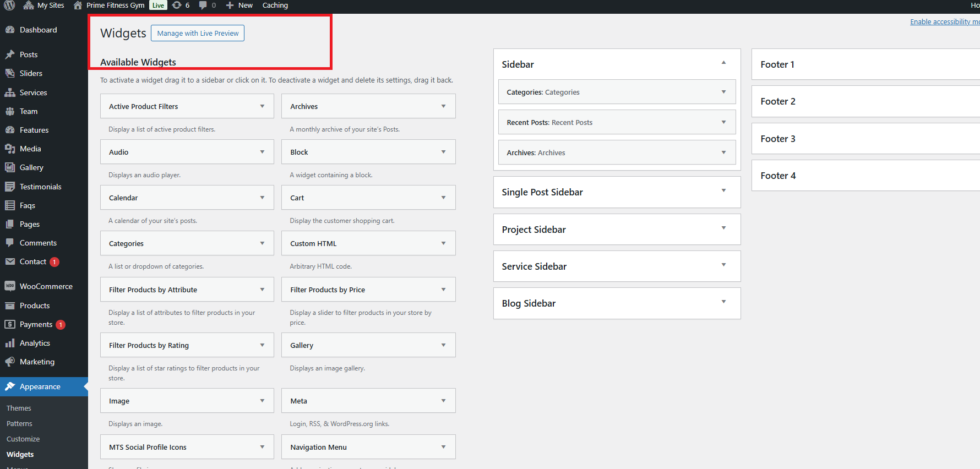Open the Themes submenu item

19,408
